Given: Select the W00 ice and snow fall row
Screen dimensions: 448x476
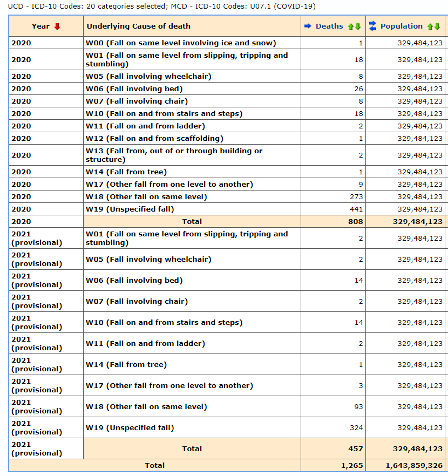Looking at the screenshot, I should coord(181,43).
